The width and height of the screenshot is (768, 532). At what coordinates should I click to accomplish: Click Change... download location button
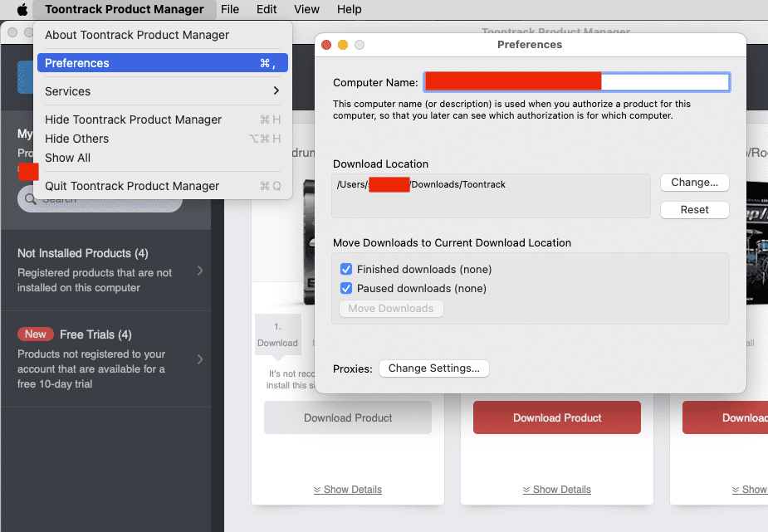(695, 183)
